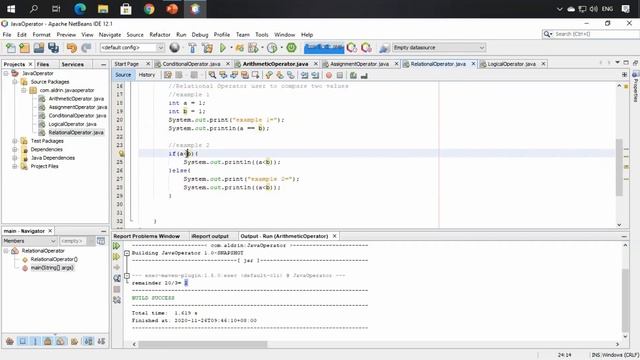Click the red Start Macro Recording icon
Image resolution: width=640 pixels, height=360 pixels.
pyautogui.click(x=329, y=75)
